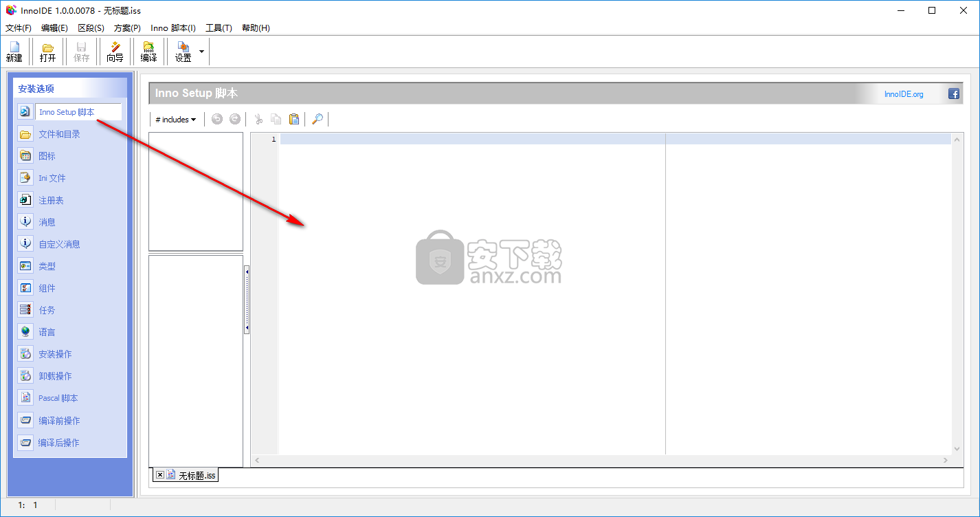980x517 pixels.
Task: Open the 方案(P) menu
Action: click(x=127, y=28)
